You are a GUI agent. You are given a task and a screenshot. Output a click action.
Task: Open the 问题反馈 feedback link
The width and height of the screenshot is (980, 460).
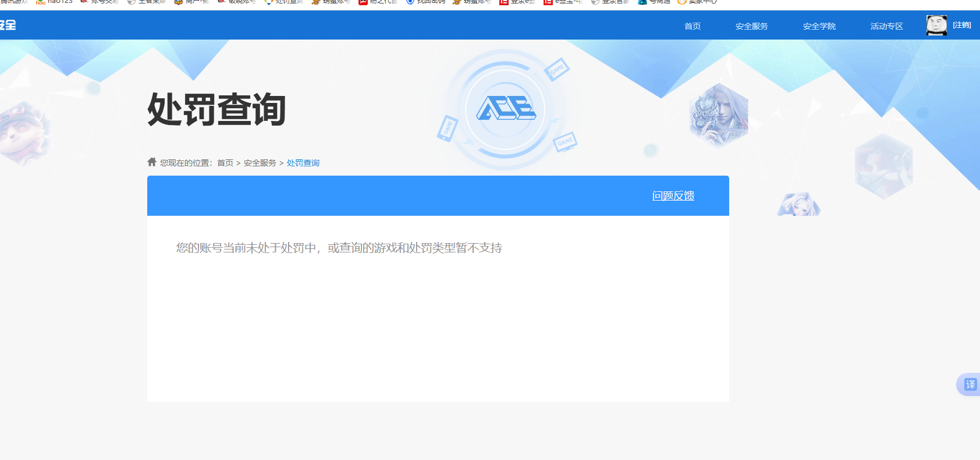click(673, 196)
